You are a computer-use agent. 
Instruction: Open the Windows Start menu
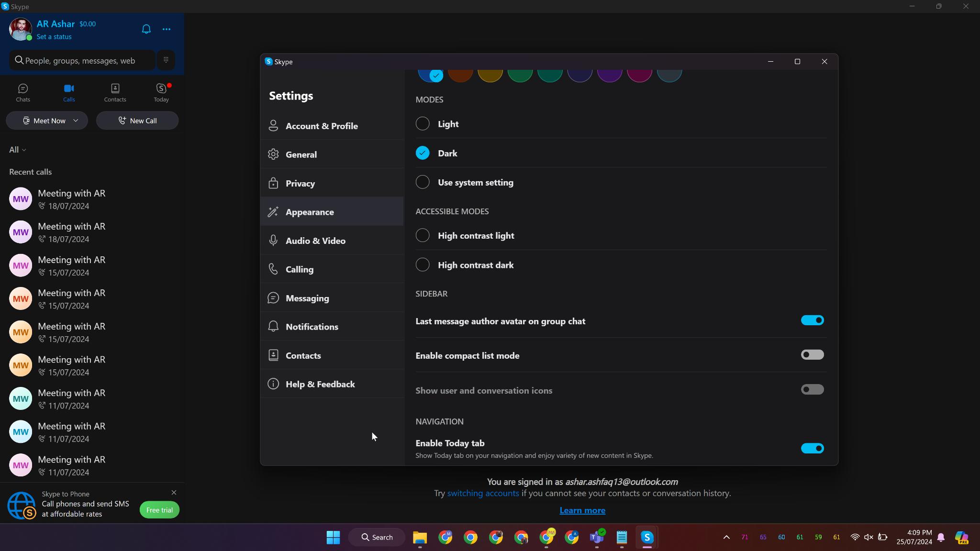coord(333,538)
